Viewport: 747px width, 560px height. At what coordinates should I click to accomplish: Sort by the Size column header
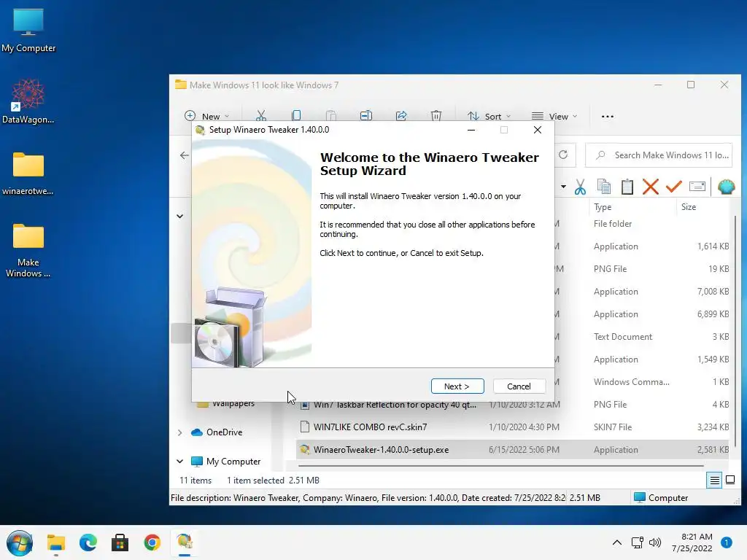point(689,206)
